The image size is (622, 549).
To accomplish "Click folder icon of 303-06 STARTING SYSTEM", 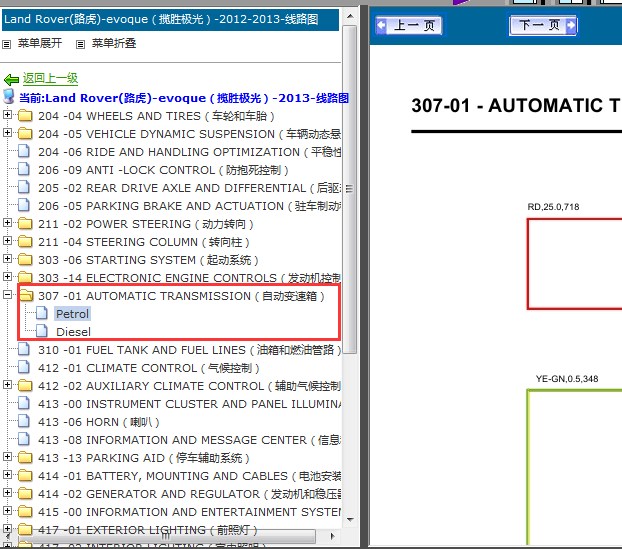I will [25, 259].
